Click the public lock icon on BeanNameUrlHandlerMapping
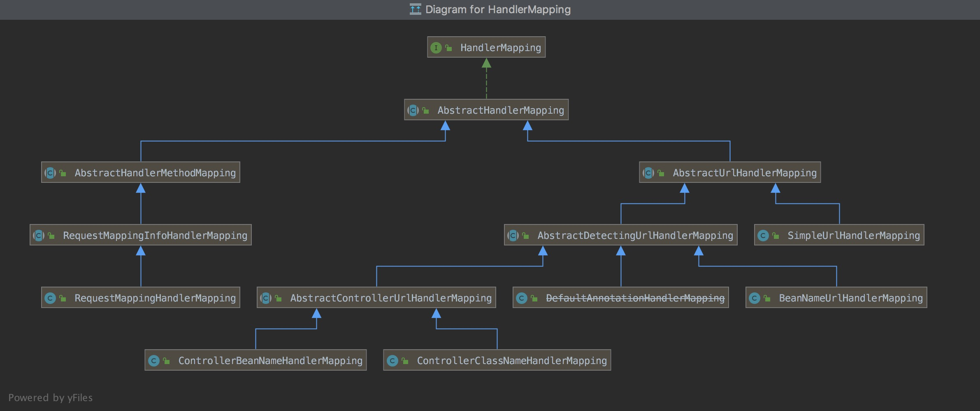Viewport: 980px width, 411px height. coord(767,298)
